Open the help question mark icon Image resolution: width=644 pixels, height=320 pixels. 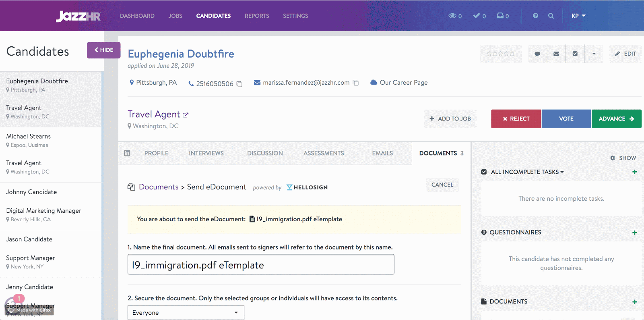[x=535, y=16]
